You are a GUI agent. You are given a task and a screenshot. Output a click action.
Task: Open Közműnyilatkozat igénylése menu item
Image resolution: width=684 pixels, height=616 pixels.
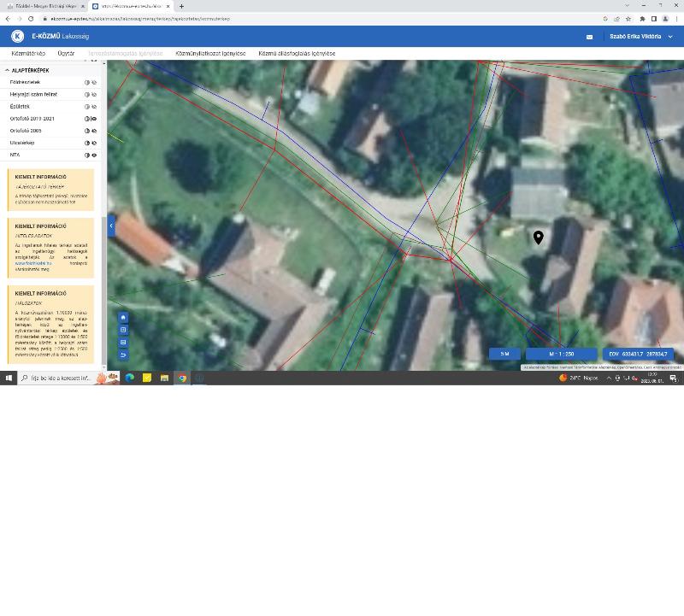click(210, 53)
